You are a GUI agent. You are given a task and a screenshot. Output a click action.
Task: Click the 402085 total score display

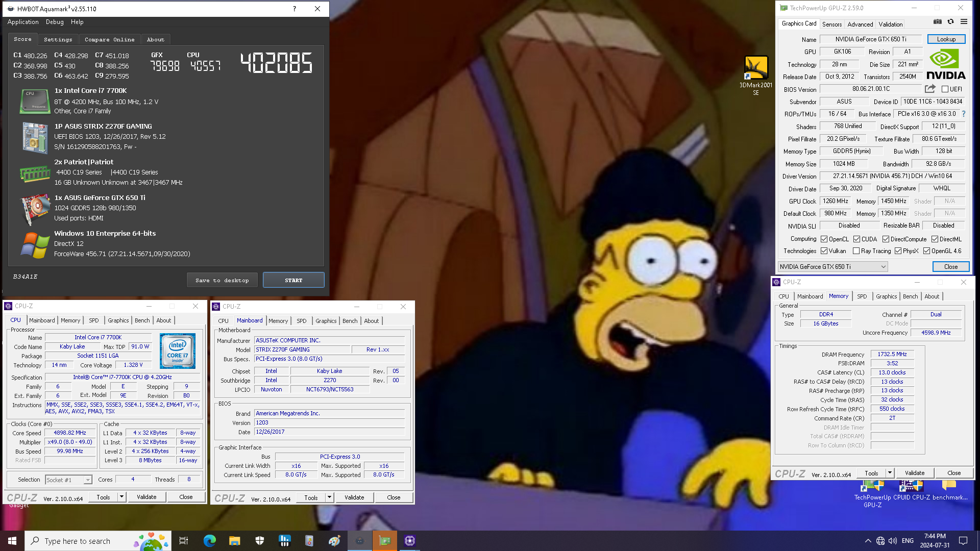(276, 63)
